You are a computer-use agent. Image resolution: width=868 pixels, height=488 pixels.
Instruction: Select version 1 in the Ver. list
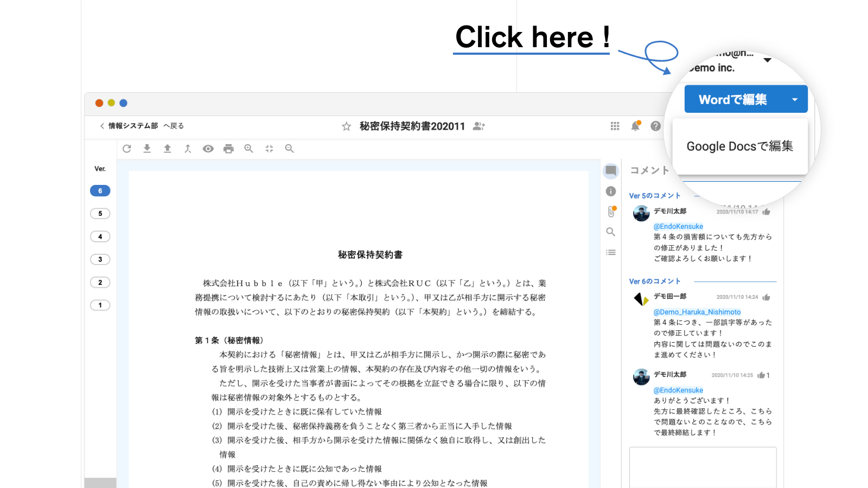pyautogui.click(x=100, y=305)
